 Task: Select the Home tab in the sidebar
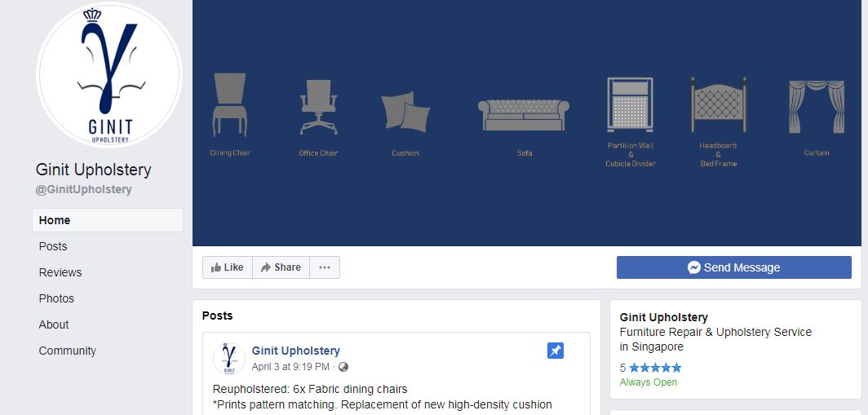[108, 220]
